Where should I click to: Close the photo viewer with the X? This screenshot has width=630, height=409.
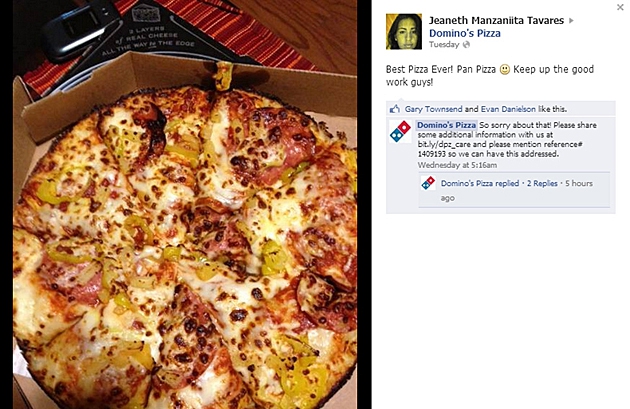point(620,7)
